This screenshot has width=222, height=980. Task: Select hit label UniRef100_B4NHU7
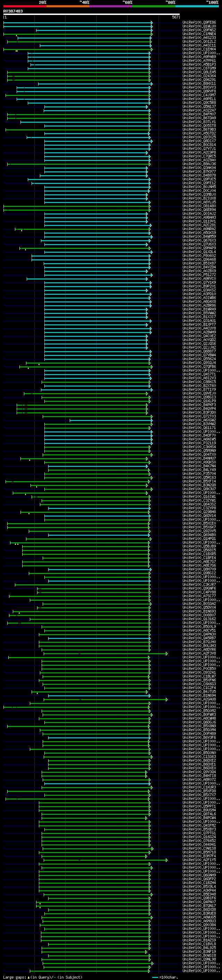coord(199,459)
